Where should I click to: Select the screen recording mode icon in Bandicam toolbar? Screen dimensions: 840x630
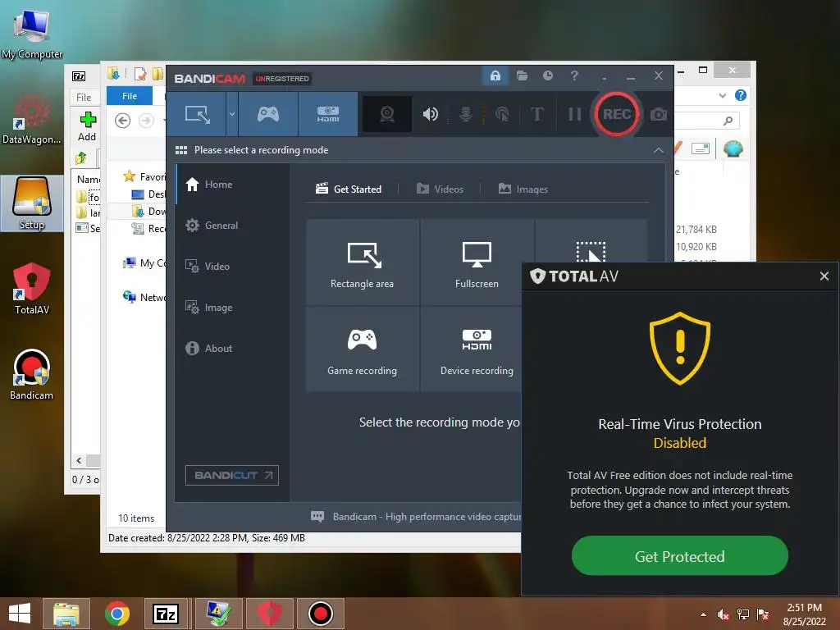click(x=197, y=114)
